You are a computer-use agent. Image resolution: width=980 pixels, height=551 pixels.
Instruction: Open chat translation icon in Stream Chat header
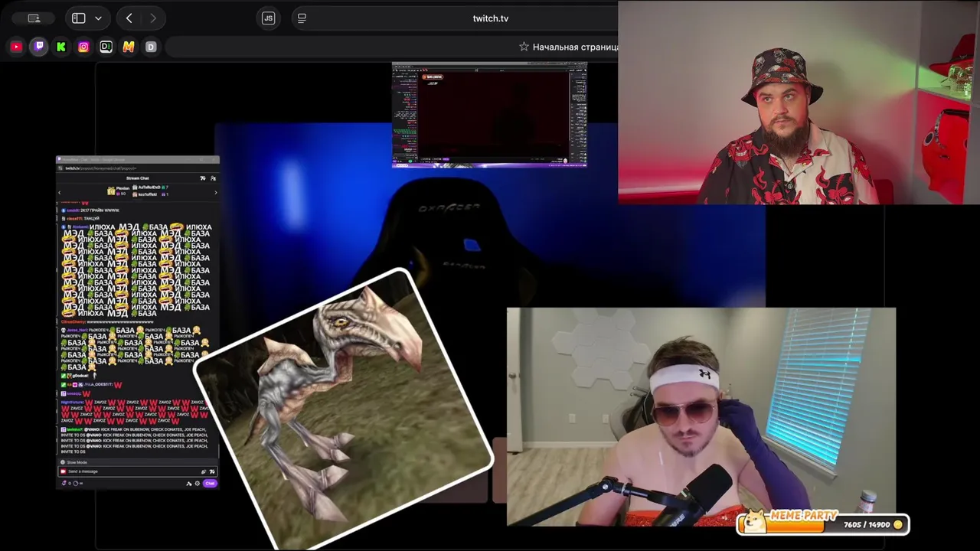tap(202, 178)
